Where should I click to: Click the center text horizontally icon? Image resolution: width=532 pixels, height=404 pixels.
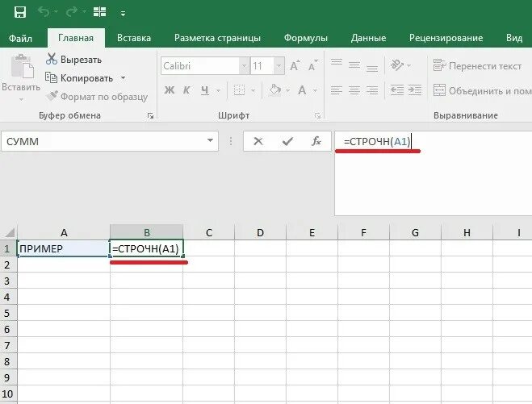(x=354, y=90)
